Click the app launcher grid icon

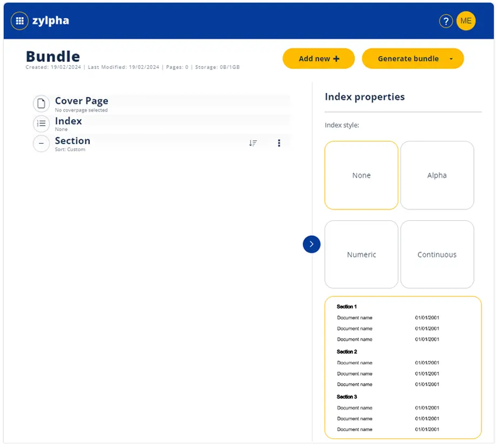click(19, 21)
